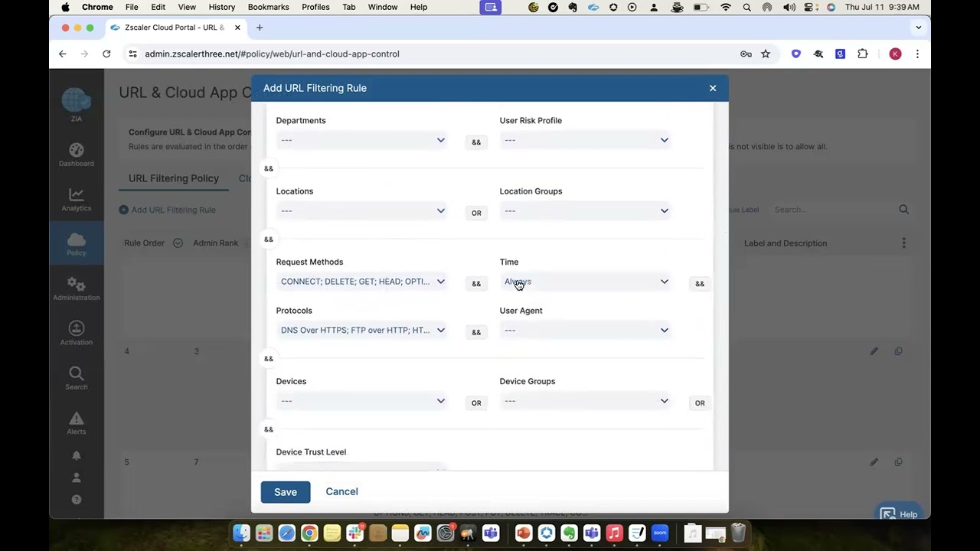Screen dimensions: 980x551
Task: Open the User Agent dropdown
Action: coord(586,331)
